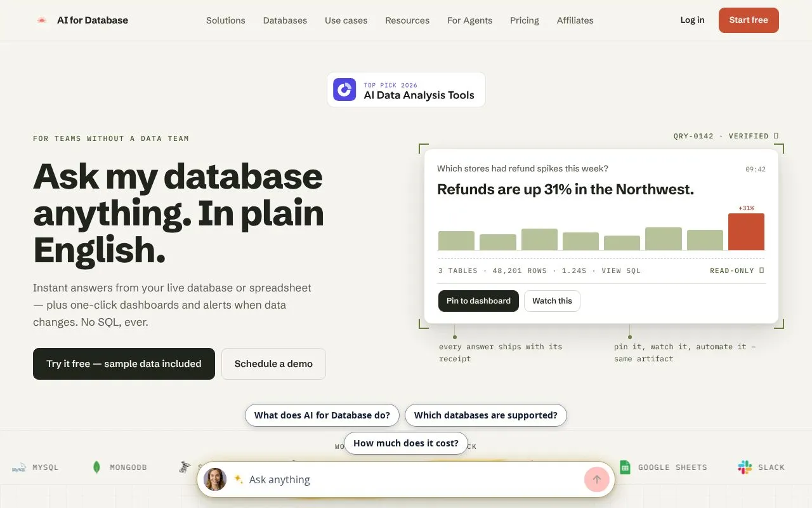Viewport: 812px width, 508px height.
Task: Click the Google Sheets icon
Action: click(x=625, y=467)
